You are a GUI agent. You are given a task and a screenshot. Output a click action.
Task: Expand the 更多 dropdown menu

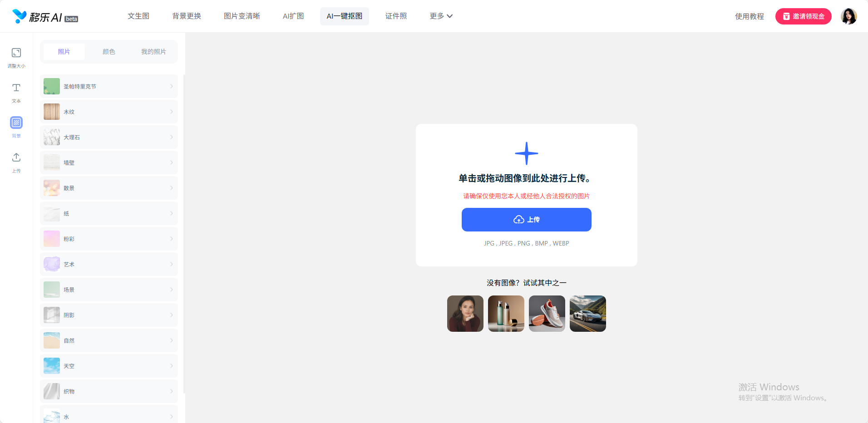[x=441, y=16]
